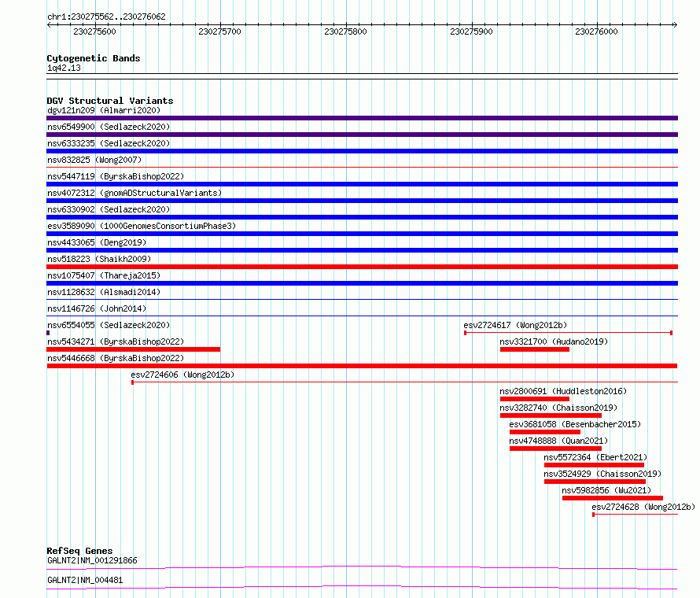Click the nsv6554055 small purple variant marker

coord(48,333)
